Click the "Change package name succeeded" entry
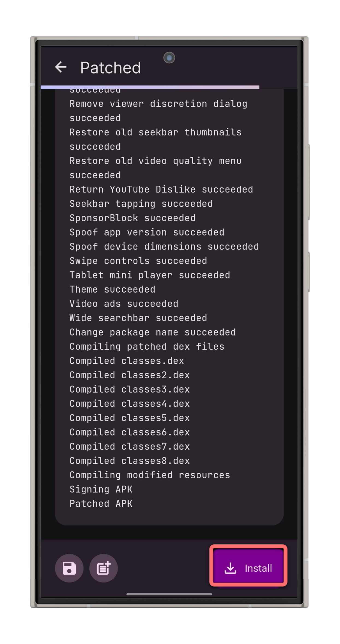 [x=152, y=332]
